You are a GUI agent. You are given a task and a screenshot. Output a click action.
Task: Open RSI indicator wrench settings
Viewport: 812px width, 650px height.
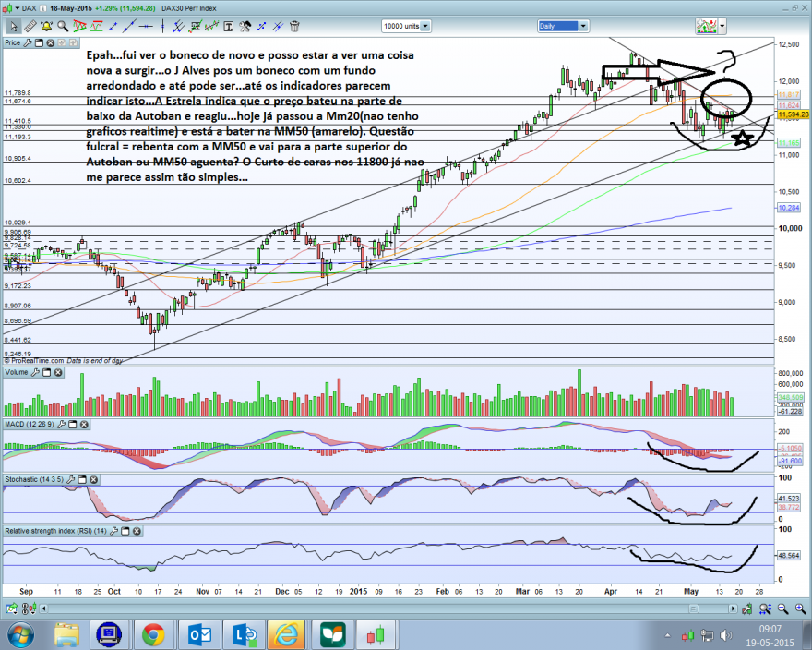point(113,531)
